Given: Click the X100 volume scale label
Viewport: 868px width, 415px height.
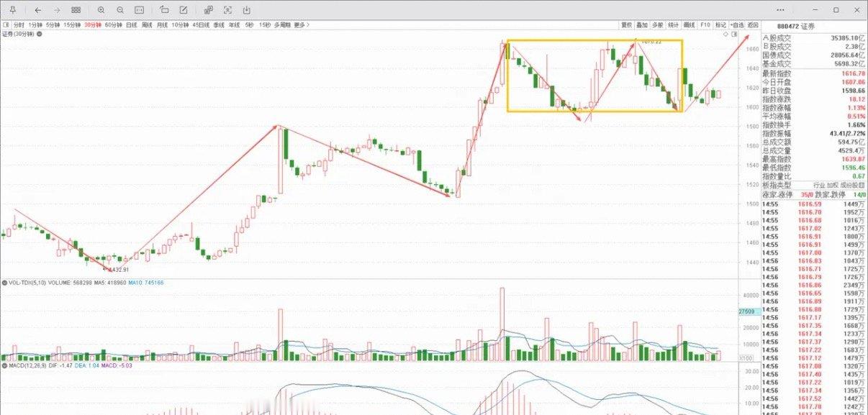Looking at the screenshot, I should tap(746, 357).
